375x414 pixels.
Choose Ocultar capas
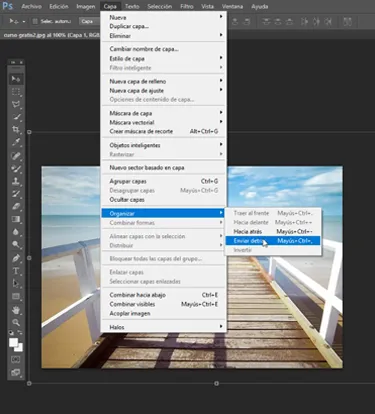coord(163,200)
